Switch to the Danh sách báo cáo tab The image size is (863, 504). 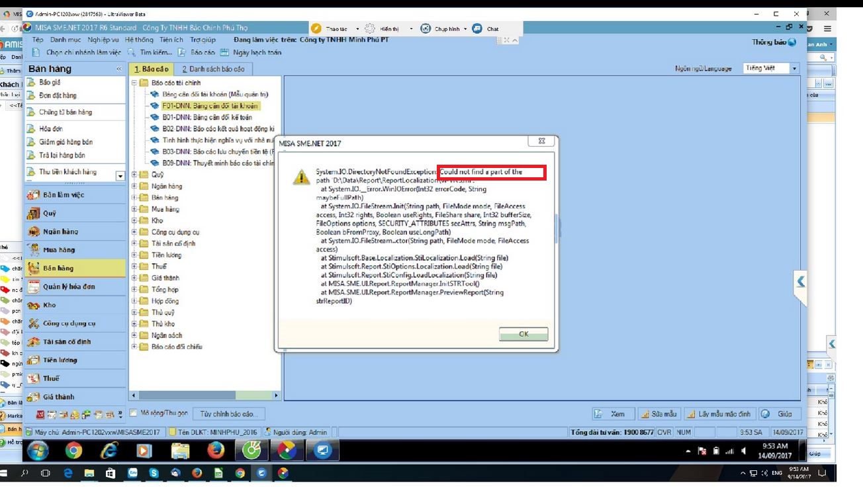[213, 69]
